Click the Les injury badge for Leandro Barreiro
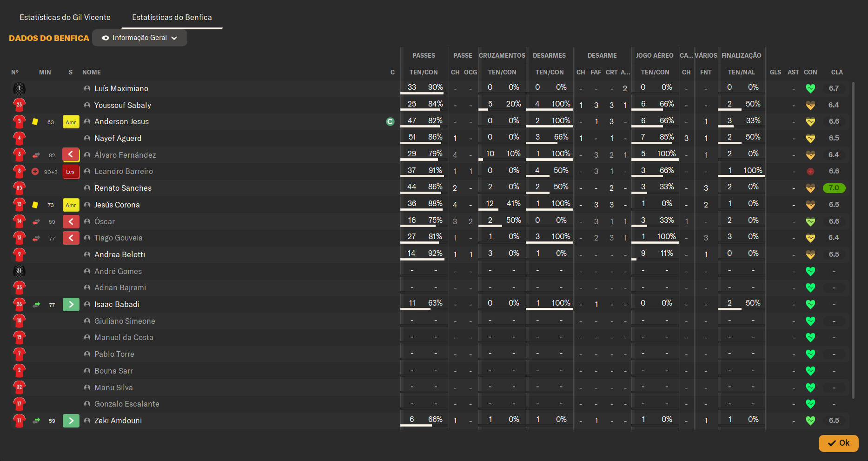 tap(71, 172)
